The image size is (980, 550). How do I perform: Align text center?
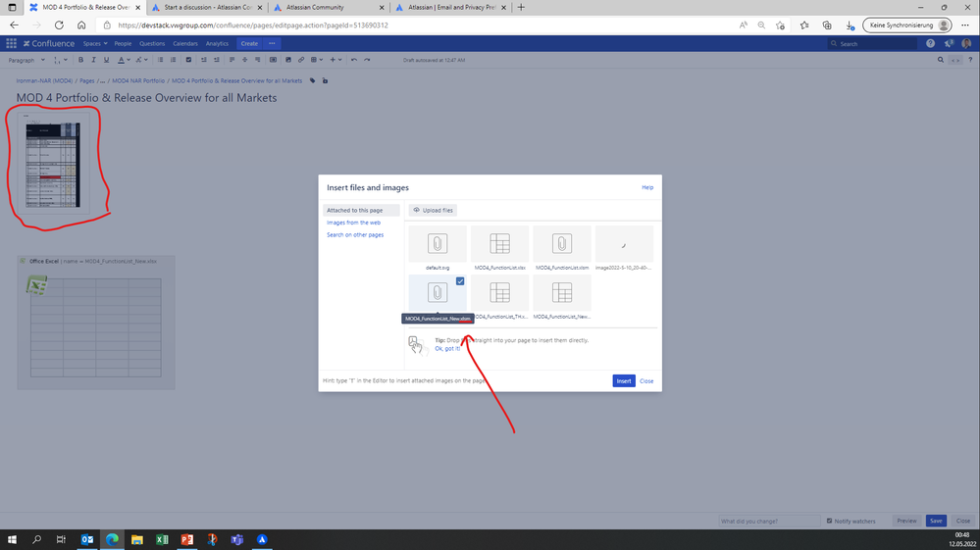coord(244,60)
